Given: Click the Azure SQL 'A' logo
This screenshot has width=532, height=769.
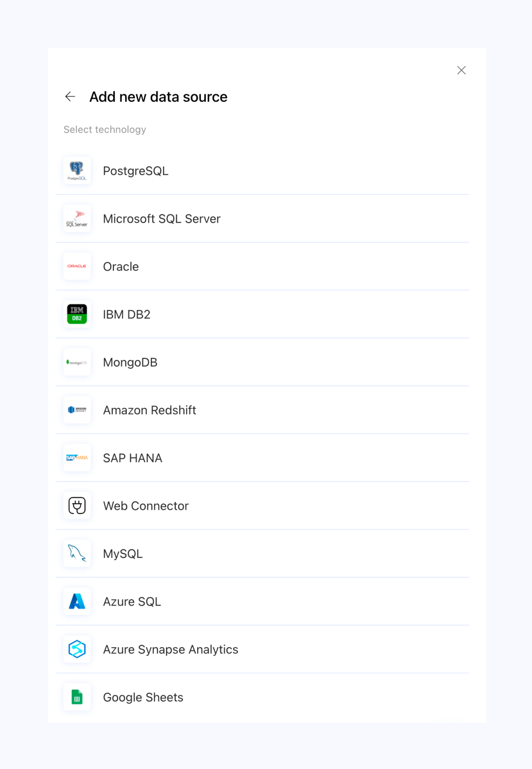Looking at the screenshot, I should (x=77, y=601).
